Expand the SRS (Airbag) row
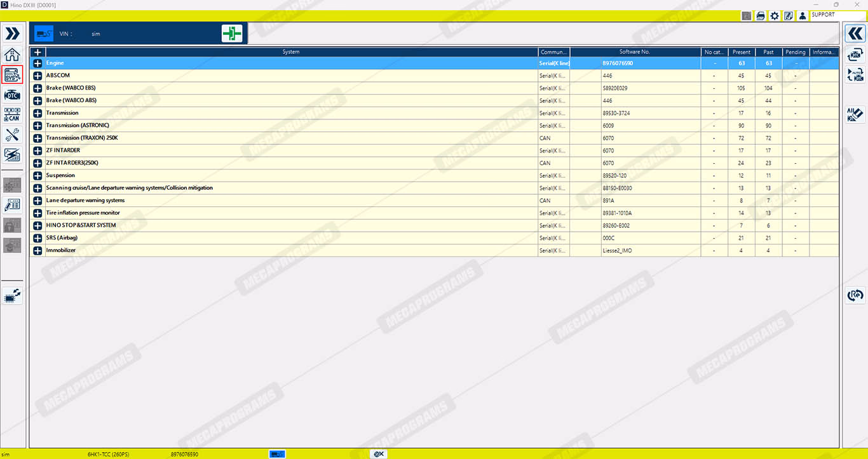The height and width of the screenshot is (459, 868). 37,238
